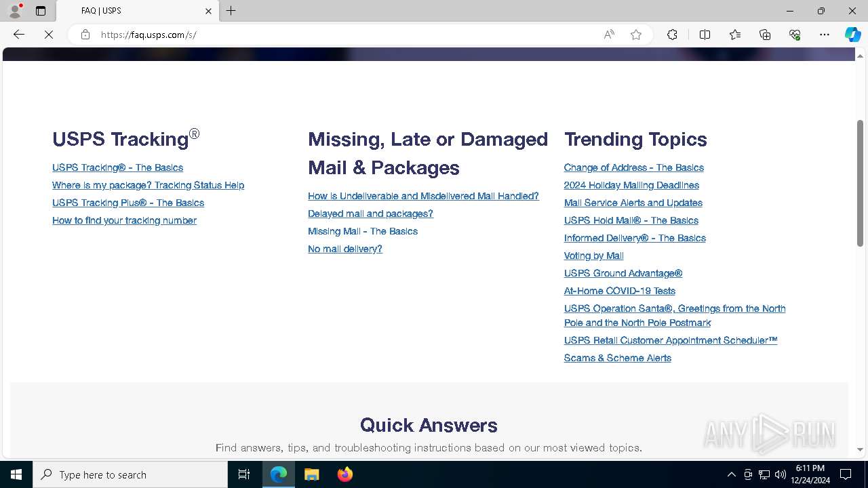Image resolution: width=868 pixels, height=488 pixels.
Task: Stop loading the page
Action: tap(49, 35)
